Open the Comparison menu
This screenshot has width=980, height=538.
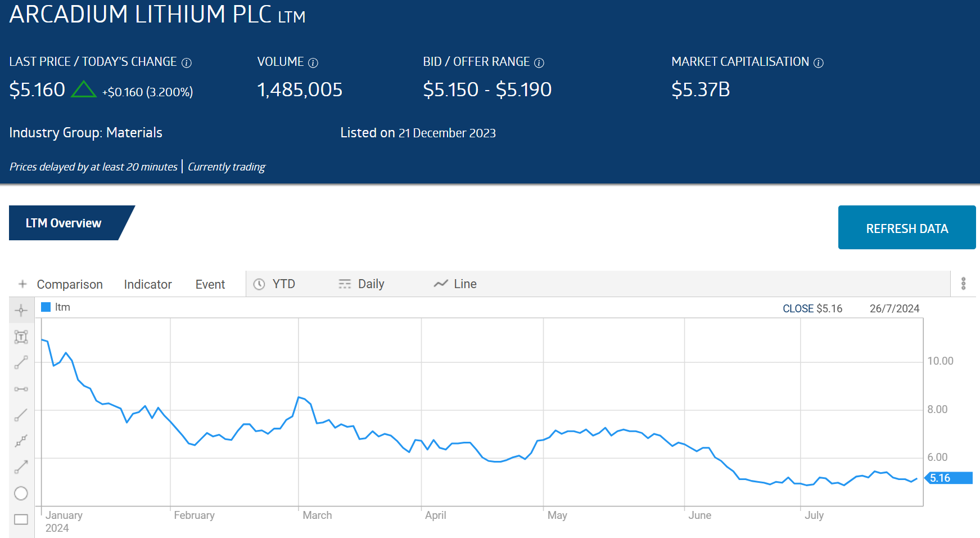pyautogui.click(x=70, y=285)
